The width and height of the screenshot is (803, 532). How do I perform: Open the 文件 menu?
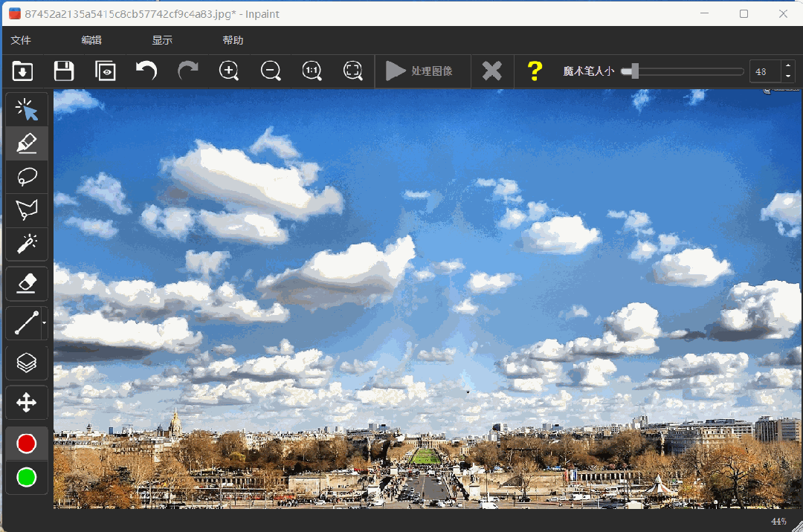(21, 40)
